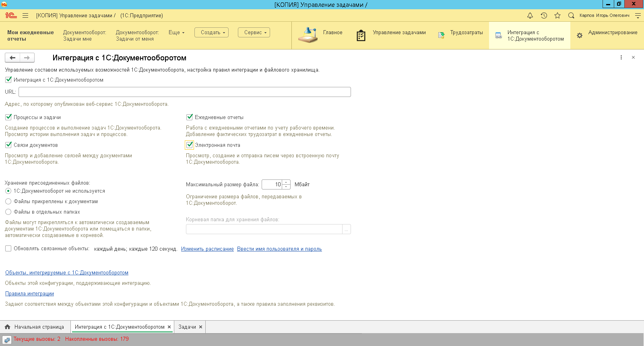The height and width of the screenshot is (346, 644).
Task: Open Документооборот: Задачи от меня
Action: pyautogui.click(x=138, y=35)
